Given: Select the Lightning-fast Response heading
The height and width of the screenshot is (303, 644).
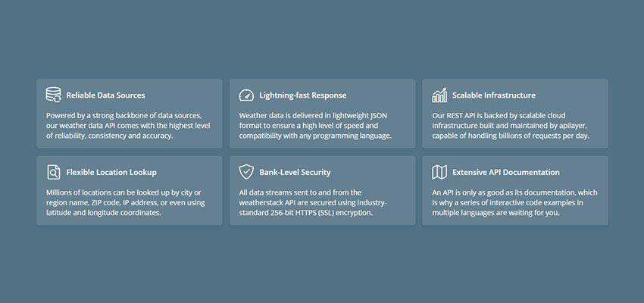Looking at the screenshot, I should 302,95.
